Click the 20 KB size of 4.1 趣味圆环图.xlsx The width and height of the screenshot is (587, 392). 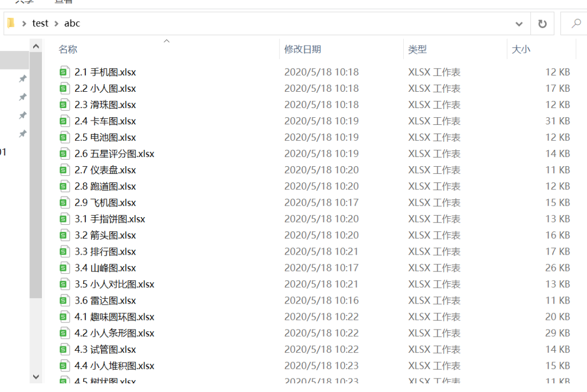[x=558, y=317]
